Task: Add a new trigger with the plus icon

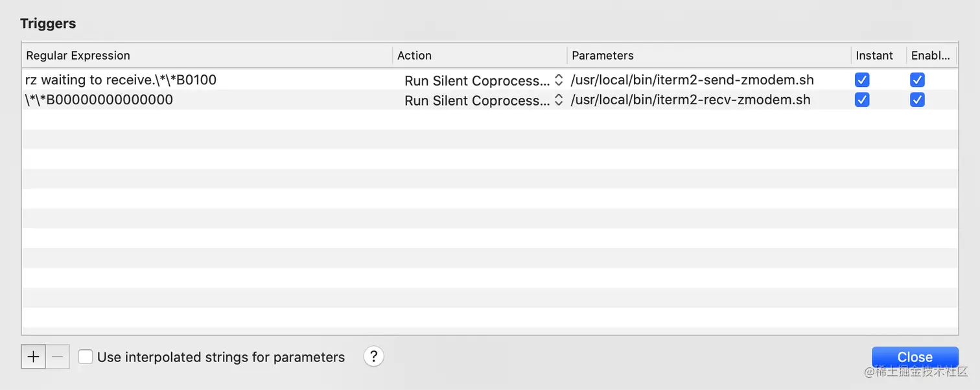Action: (x=33, y=356)
